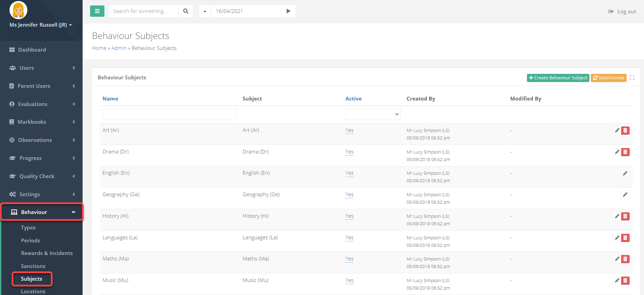Expand the Evaluations menu
Viewport: 644px width, 295px height.
pos(41,104)
